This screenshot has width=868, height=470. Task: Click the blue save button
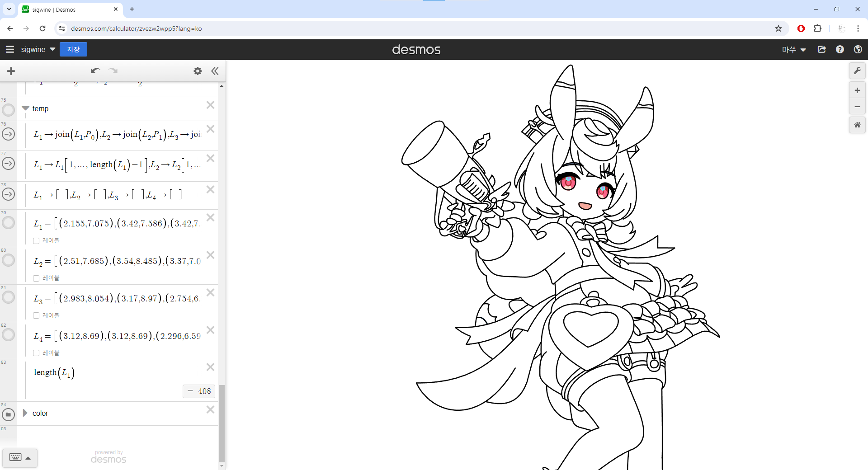tap(73, 50)
